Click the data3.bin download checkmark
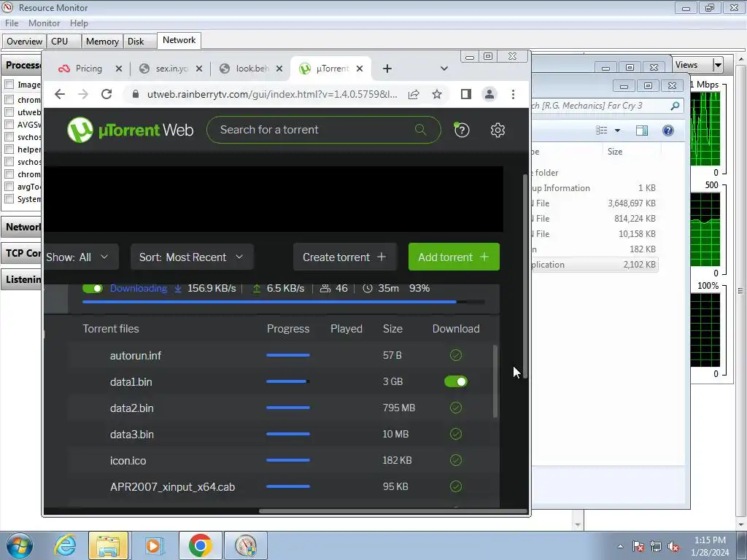Screen dimensions: 747x560 (456, 434)
